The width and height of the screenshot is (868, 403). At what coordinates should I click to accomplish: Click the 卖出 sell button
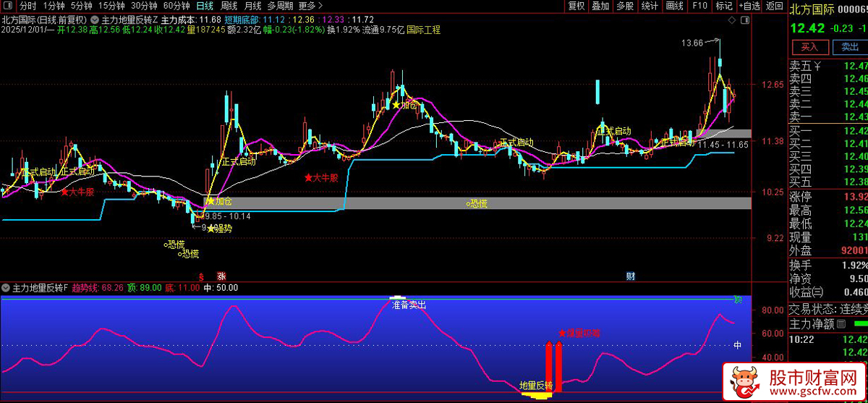pyautogui.click(x=850, y=47)
